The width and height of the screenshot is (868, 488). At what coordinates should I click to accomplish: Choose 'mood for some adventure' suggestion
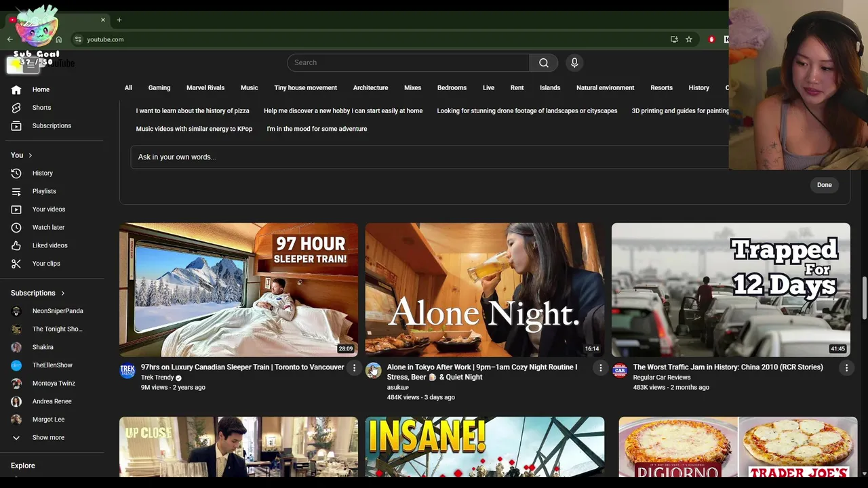[317, 129]
